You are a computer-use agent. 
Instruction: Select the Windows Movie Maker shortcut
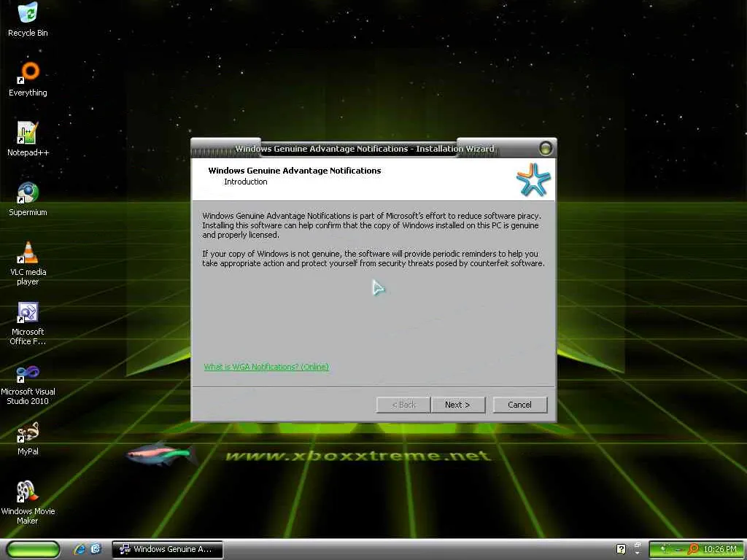point(28,502)
